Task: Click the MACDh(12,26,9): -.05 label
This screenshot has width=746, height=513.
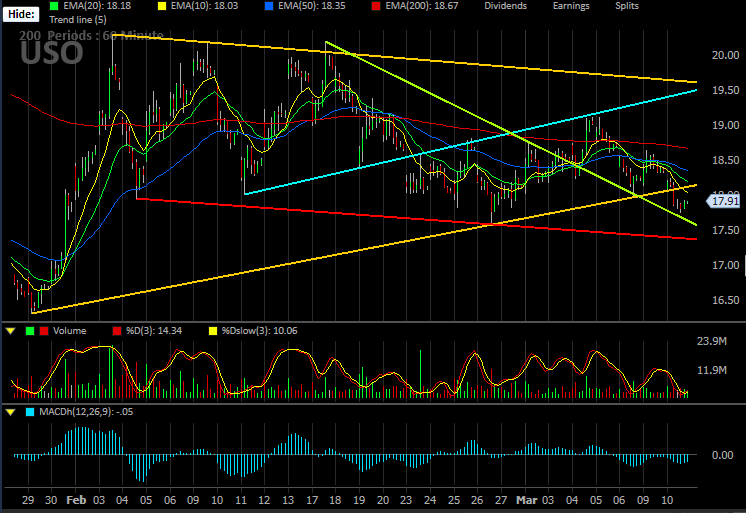Action: pos(86,412)
